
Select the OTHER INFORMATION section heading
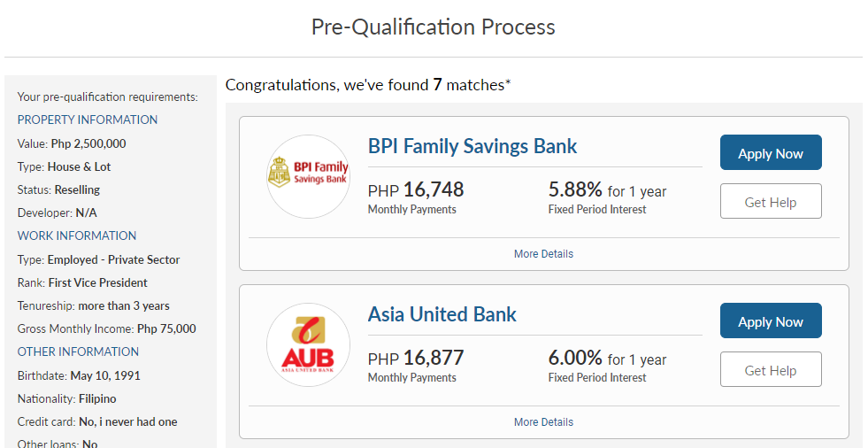[78, 351]
